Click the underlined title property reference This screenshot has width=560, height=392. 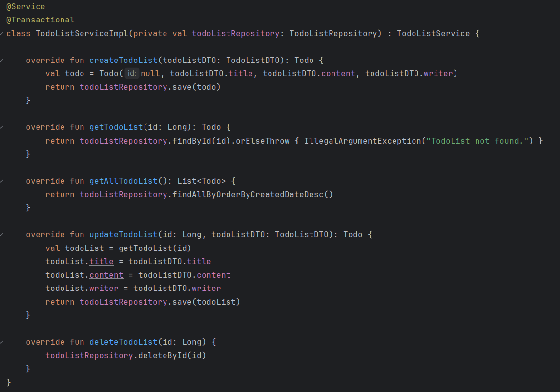[101, 261]
